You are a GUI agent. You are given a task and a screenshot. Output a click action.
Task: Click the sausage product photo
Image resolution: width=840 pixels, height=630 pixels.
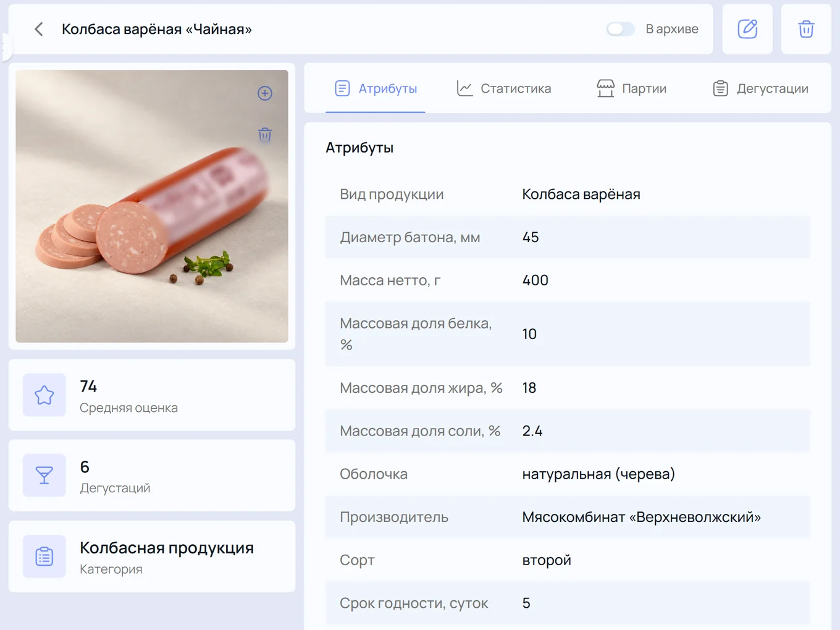tap(152, 206)
